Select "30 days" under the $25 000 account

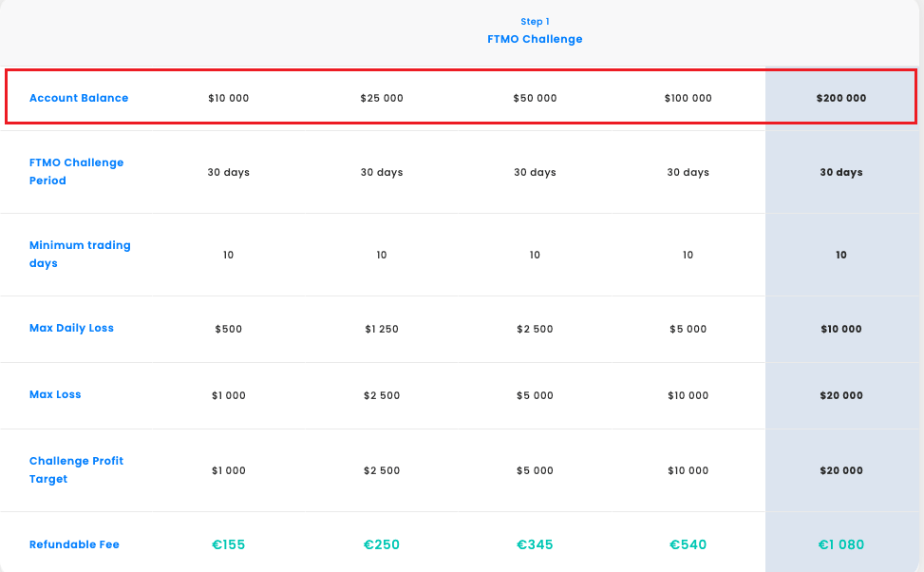click(x=382, y=172)
